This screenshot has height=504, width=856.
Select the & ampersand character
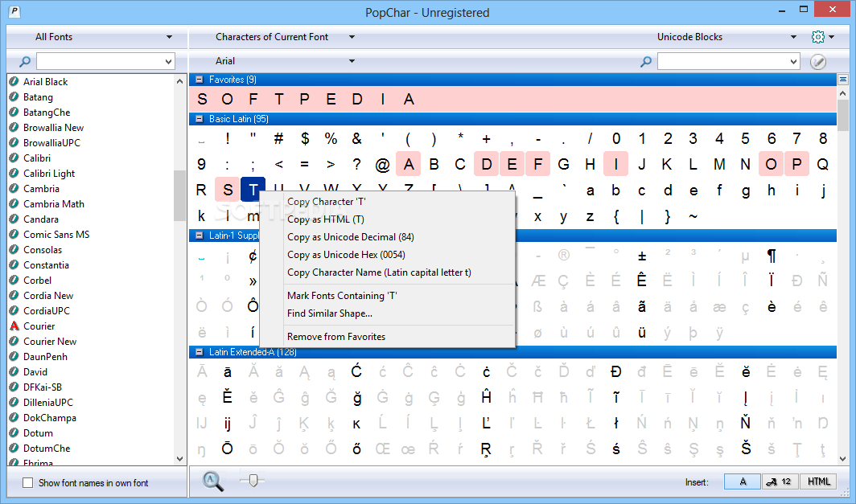click(x=356, y=138)
